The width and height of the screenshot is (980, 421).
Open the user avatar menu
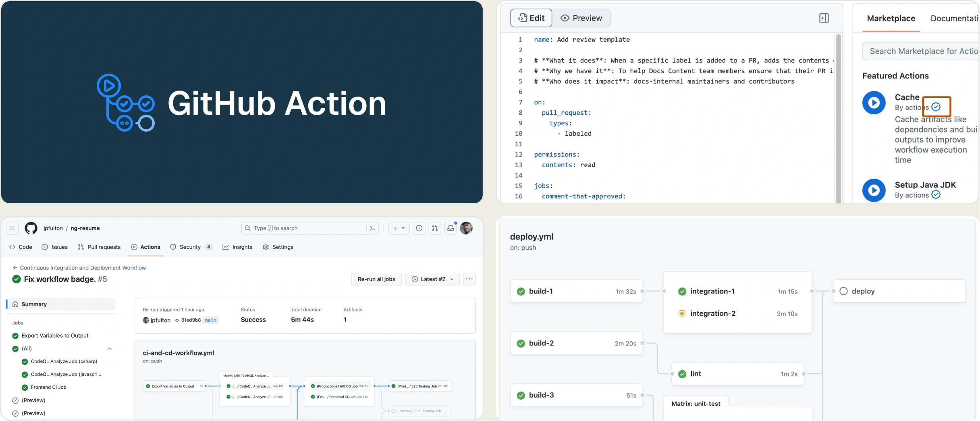click(x=466, y=228)
